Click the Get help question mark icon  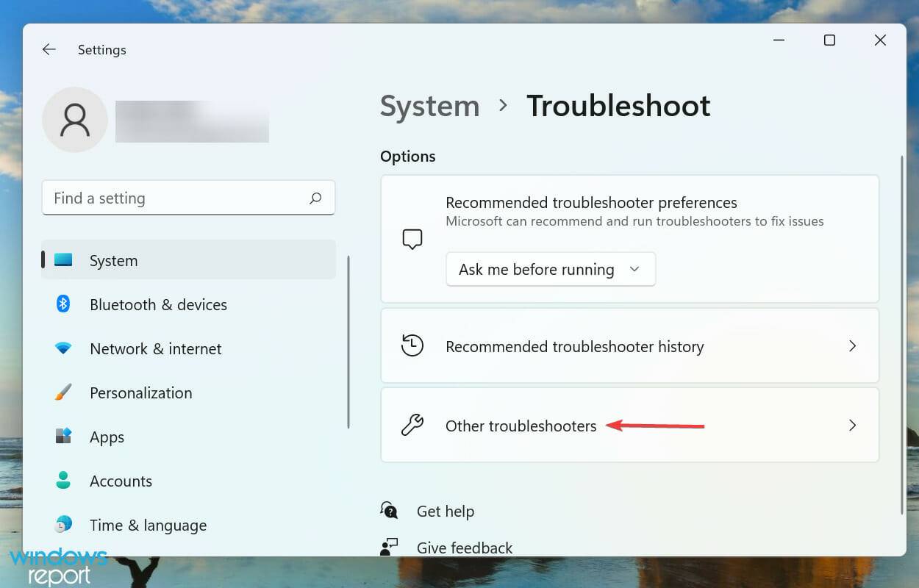[x=389, y=509]
